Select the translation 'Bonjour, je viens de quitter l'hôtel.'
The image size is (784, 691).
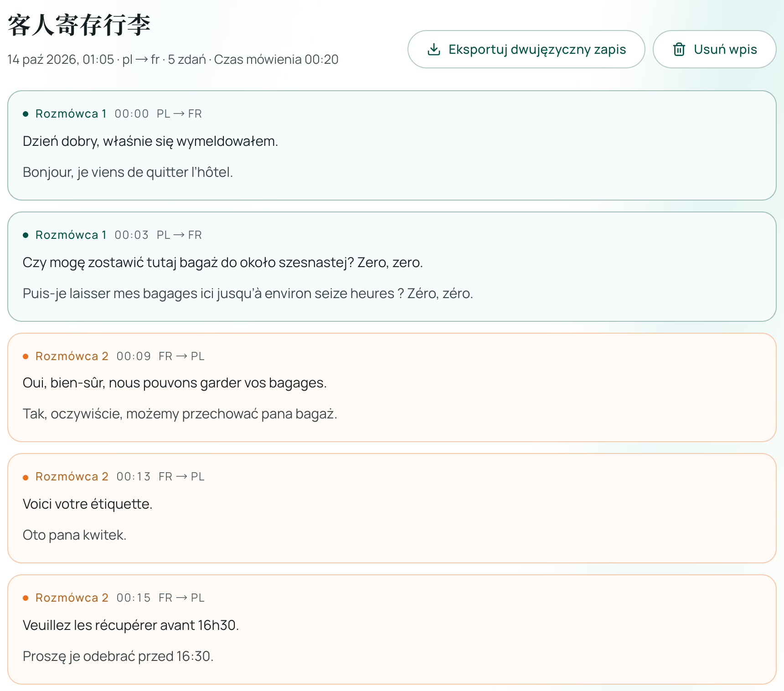point(128,172)
